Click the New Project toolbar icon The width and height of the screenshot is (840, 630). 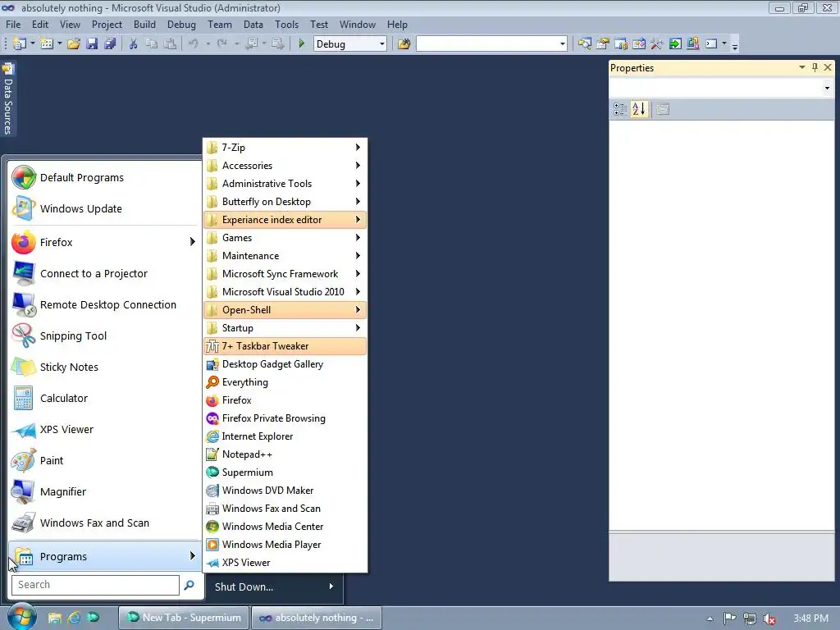(x=20, y=44)
